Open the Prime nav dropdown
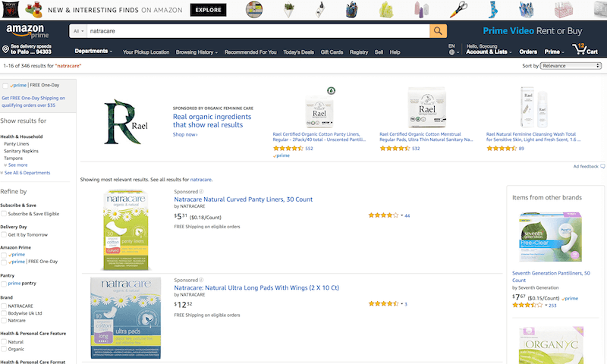This screenshot has width=607, height=364. click(554, 52)
